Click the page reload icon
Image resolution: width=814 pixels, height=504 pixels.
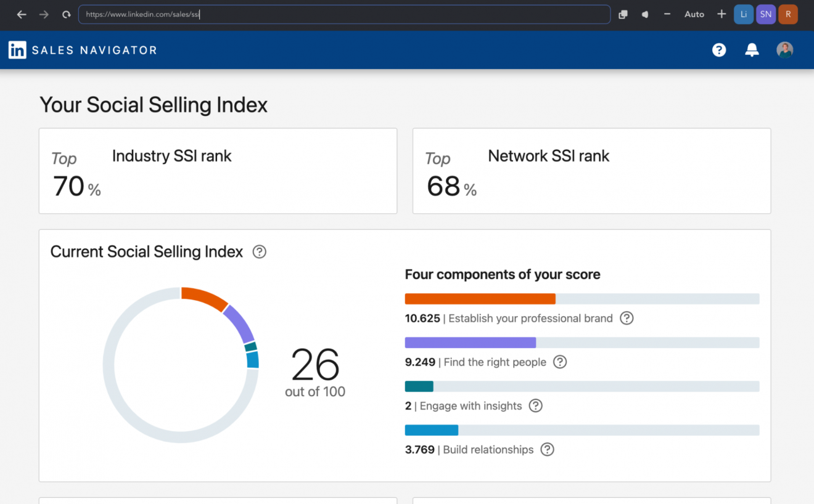(x=66, y=14)
